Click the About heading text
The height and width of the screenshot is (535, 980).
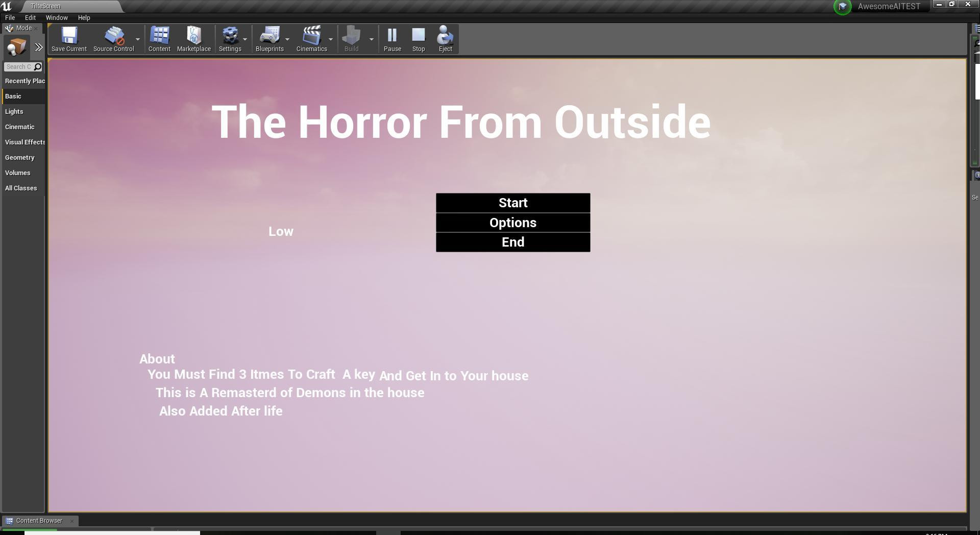pos(157,359)
